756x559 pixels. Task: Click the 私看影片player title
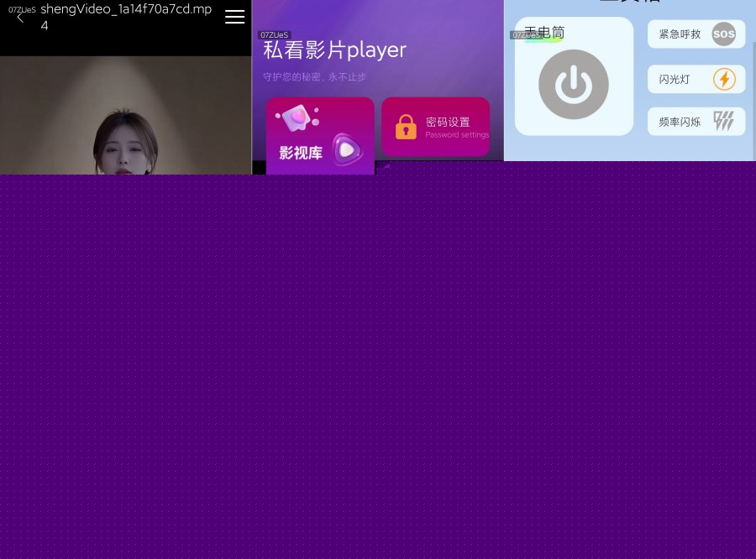click(334, 50)
